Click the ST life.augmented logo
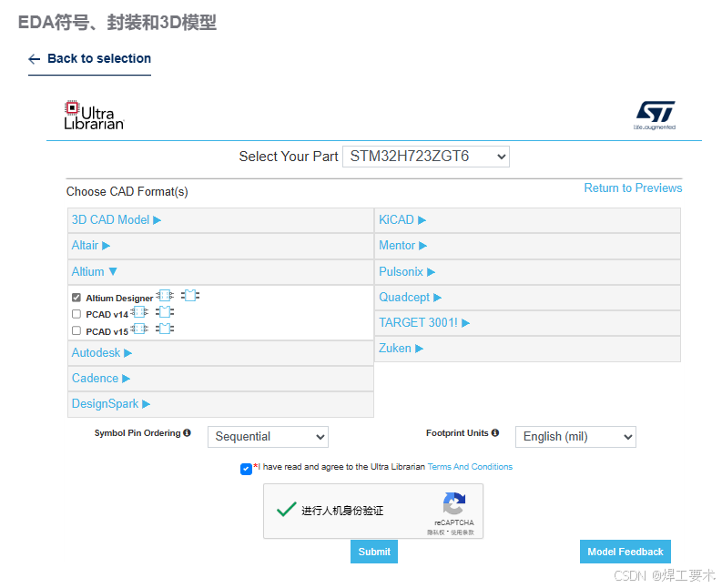Viewport: 722px width, 588px height. tap(655, 115)
